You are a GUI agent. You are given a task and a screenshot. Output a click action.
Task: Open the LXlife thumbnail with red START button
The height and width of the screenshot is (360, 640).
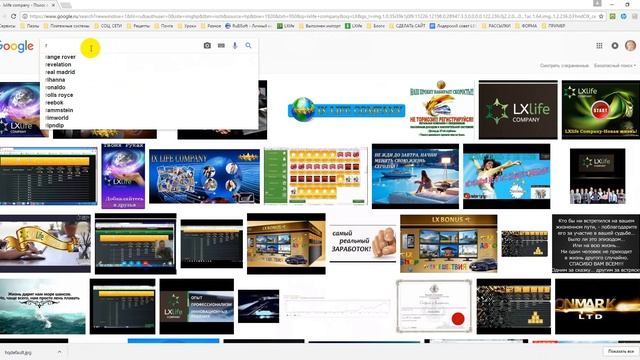pos(600,110)
